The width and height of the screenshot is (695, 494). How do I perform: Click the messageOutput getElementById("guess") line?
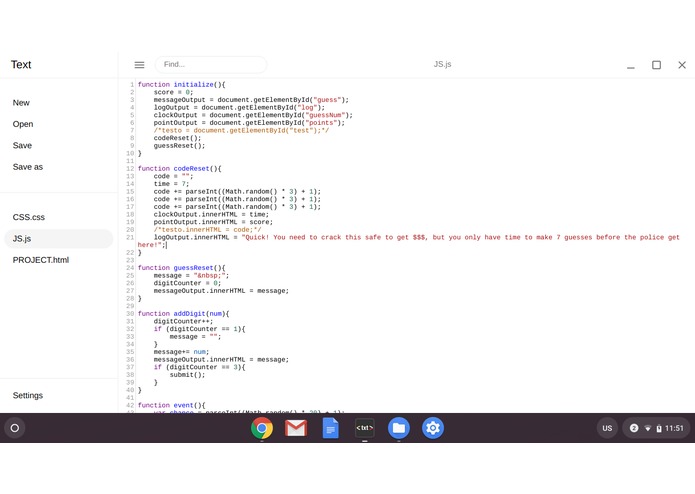point(251,100)
